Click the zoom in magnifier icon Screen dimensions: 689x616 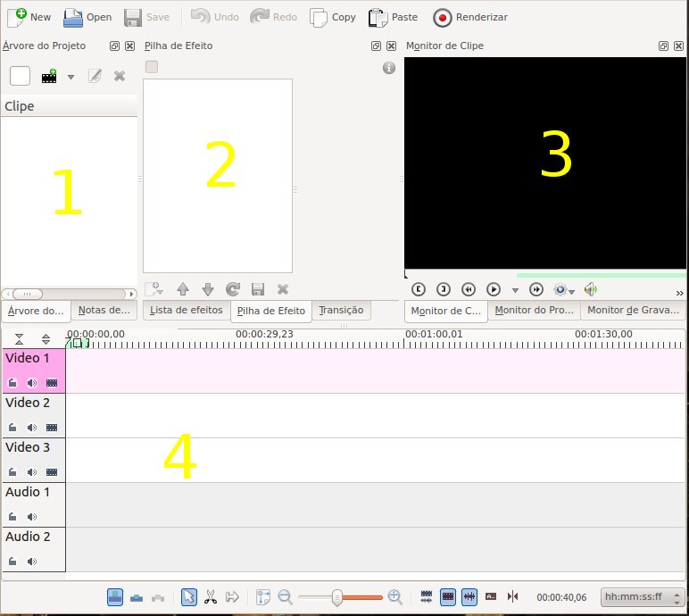click(394, 597)
